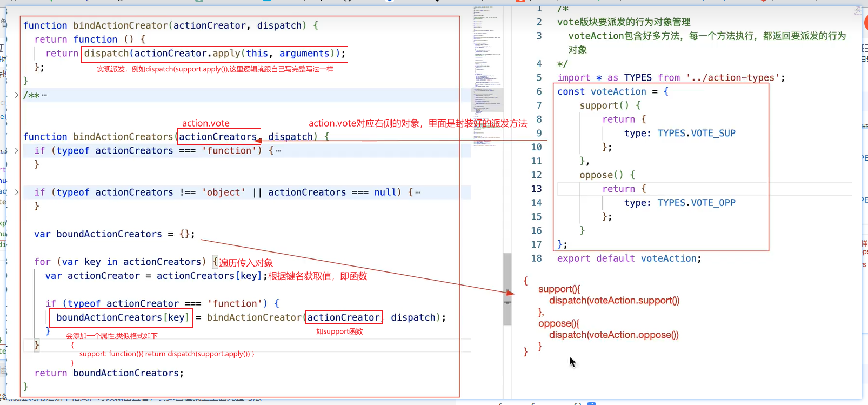Image resolution: width=868 pixels, height=405 pixels.
Task: Click 'var actionCreator = actionCreators[key];' line
Action: coord(157,276)
